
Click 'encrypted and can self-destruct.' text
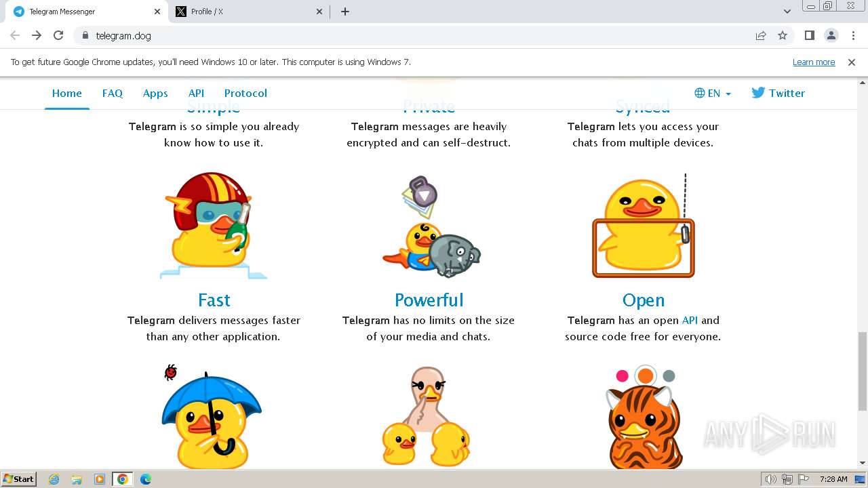(429, 142)
